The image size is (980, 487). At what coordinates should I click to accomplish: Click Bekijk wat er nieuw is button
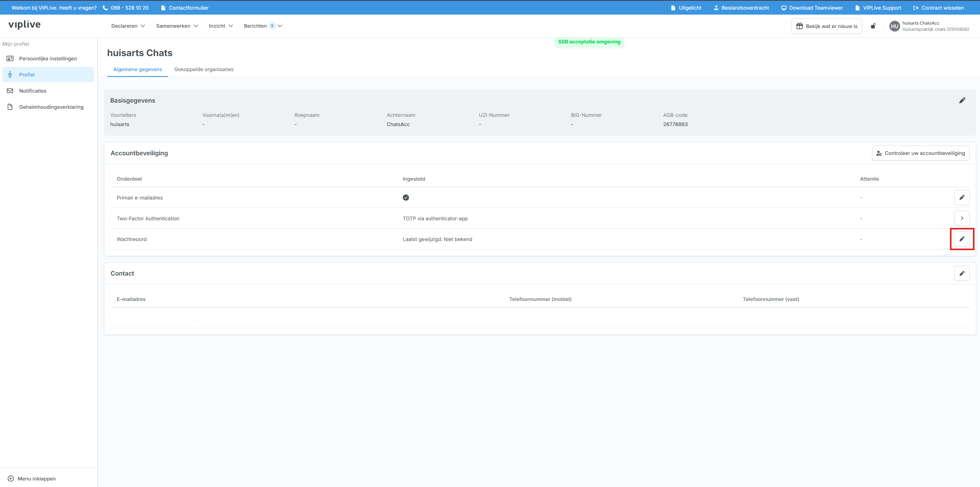(826, 26)
